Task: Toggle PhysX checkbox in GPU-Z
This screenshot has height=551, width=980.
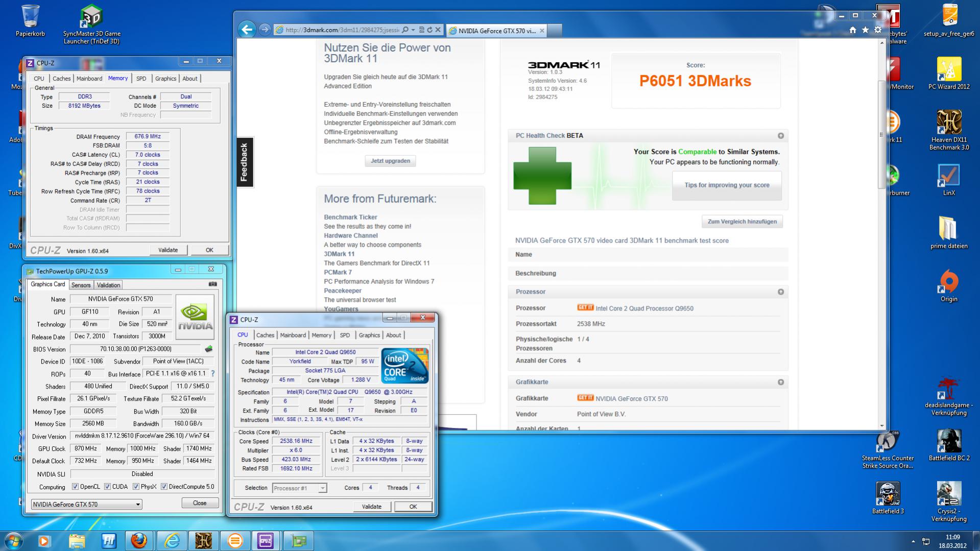Action: [x=136, y=487]
